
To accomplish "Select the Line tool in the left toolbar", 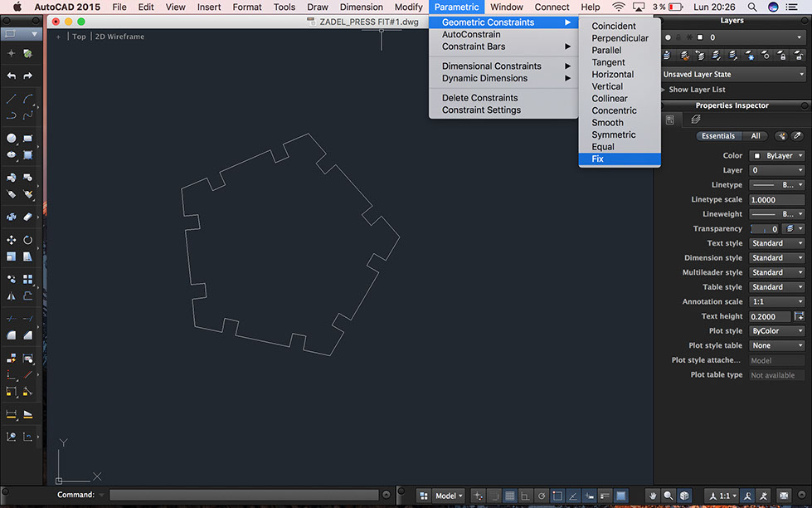I will [11, 98].
